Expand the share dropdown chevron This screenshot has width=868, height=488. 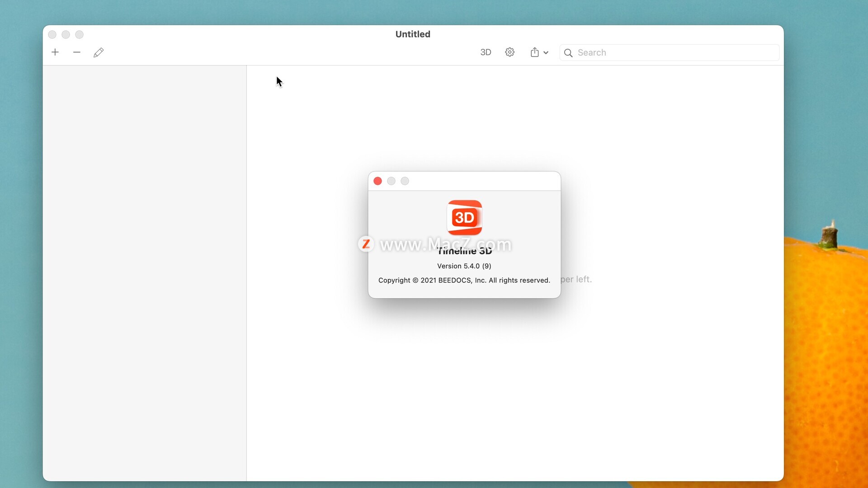tap(546, 53)
